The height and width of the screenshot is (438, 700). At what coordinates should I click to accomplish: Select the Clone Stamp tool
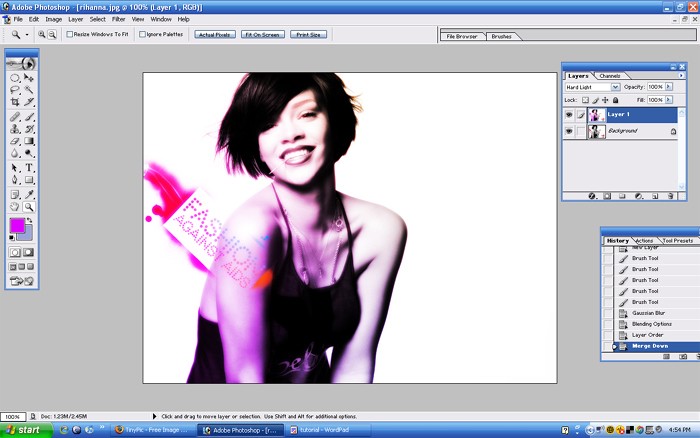(15, 129)
